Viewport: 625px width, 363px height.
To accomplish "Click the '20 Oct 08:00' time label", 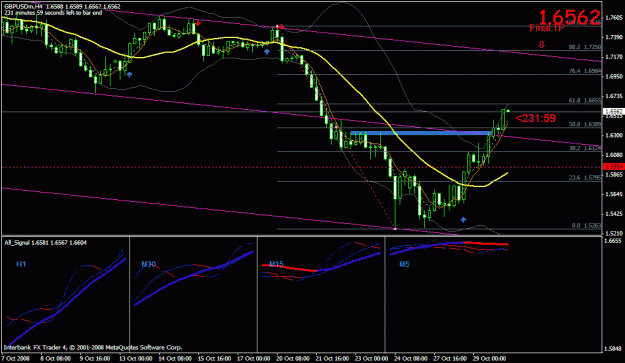I will pyautogui.click(x=293, y=358).
